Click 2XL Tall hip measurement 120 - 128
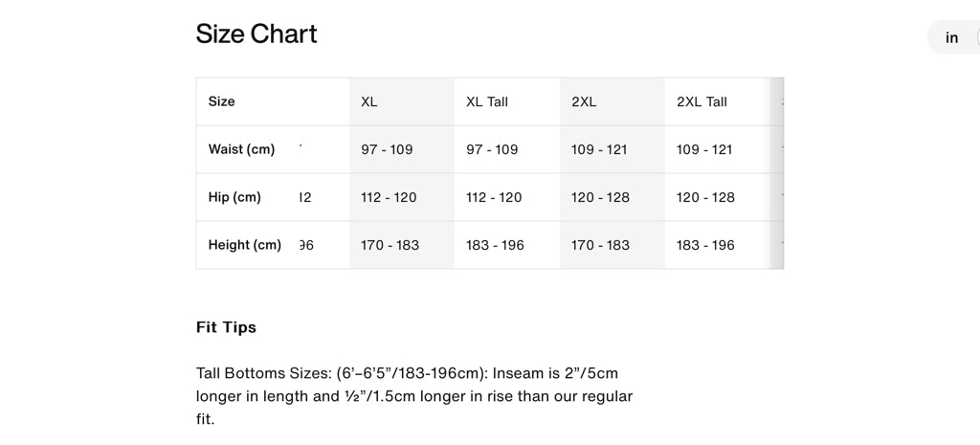This screenshot has height=445, width=980. coord(705,197)
